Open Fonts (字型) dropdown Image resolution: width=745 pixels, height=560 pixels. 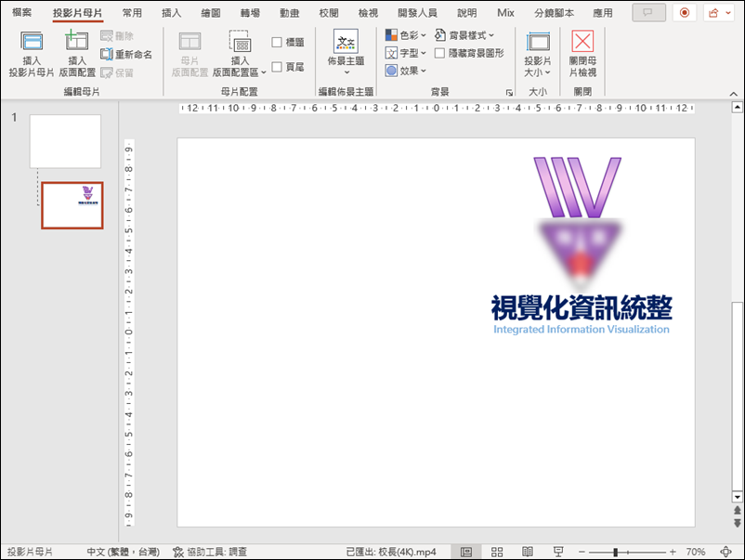405,53
